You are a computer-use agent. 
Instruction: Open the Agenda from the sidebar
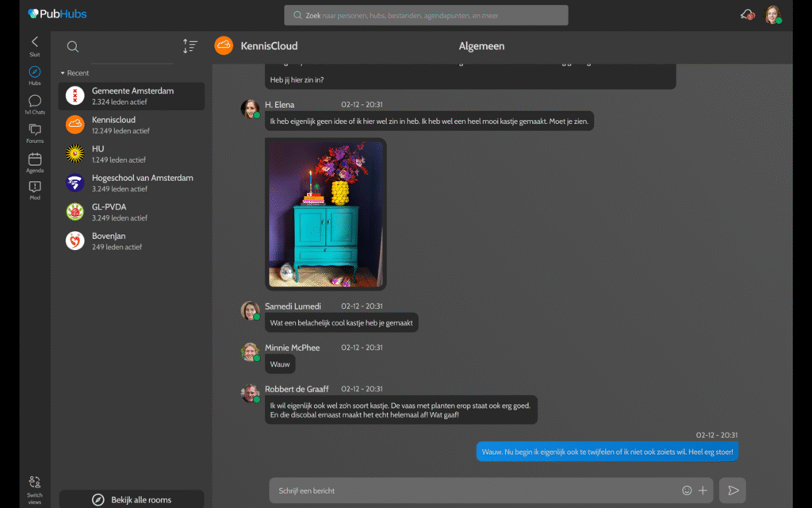coord(34,160)
